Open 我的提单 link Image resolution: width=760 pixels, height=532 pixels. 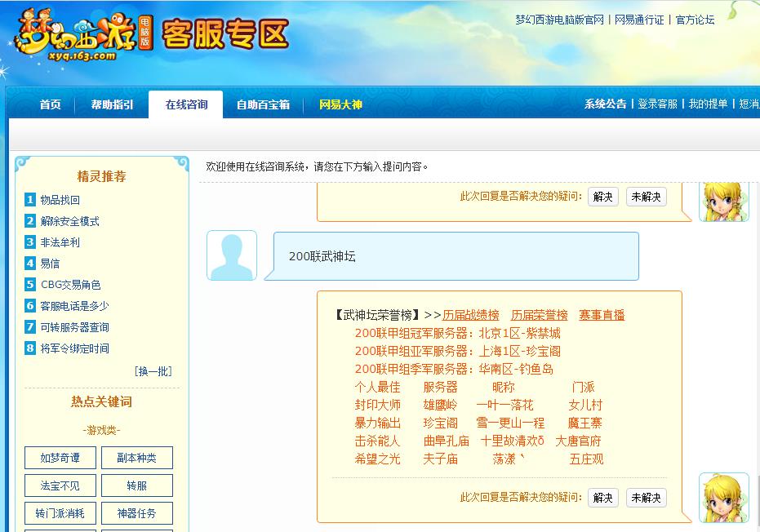(708, 104)
